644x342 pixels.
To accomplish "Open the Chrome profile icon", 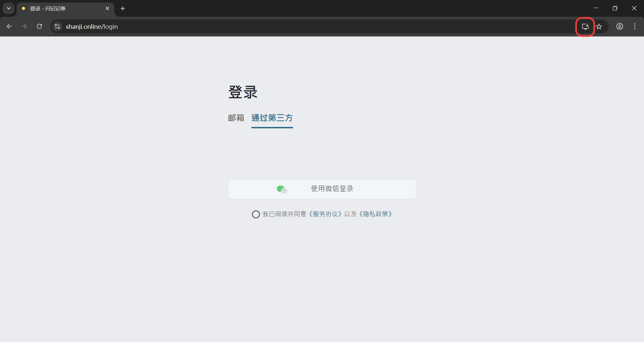I will [x=620, y=26].
